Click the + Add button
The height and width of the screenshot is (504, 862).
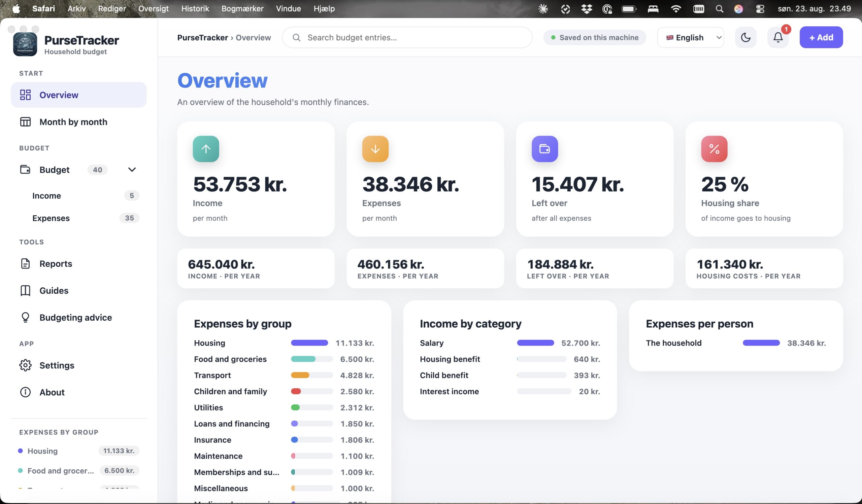point(821,37)
